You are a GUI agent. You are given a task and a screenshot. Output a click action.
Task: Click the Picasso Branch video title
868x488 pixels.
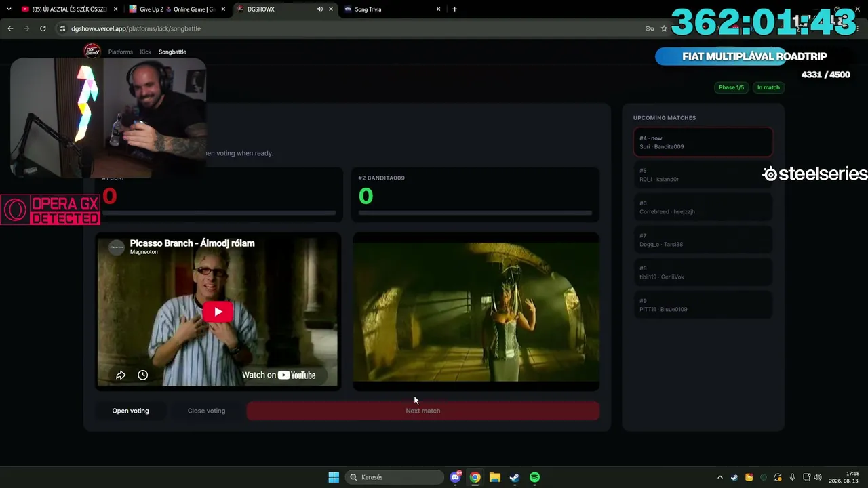point(193,243)
